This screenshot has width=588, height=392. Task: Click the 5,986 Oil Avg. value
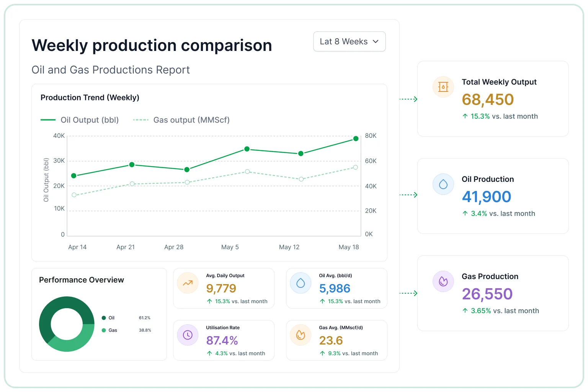pyautogui.click(x=335, y=288)
